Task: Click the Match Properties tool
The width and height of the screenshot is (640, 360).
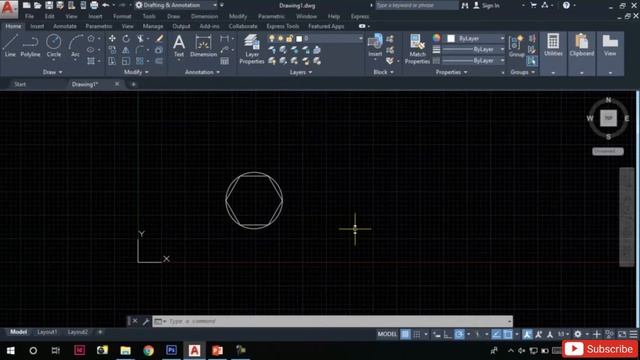Action: 417,49
